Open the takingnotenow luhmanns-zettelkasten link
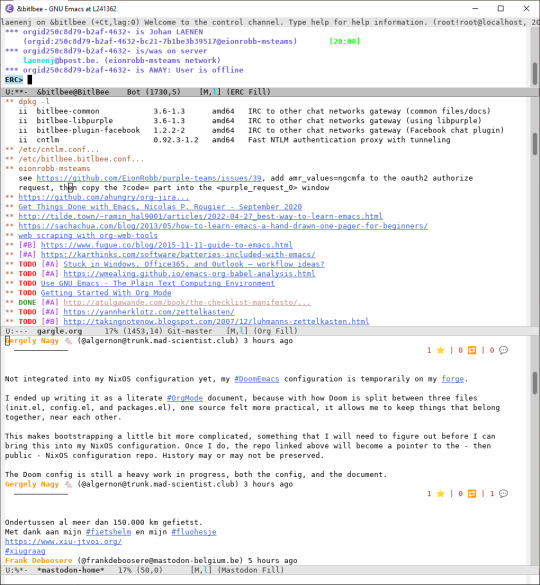The image size is (540, 585). (x=216, y=321)
